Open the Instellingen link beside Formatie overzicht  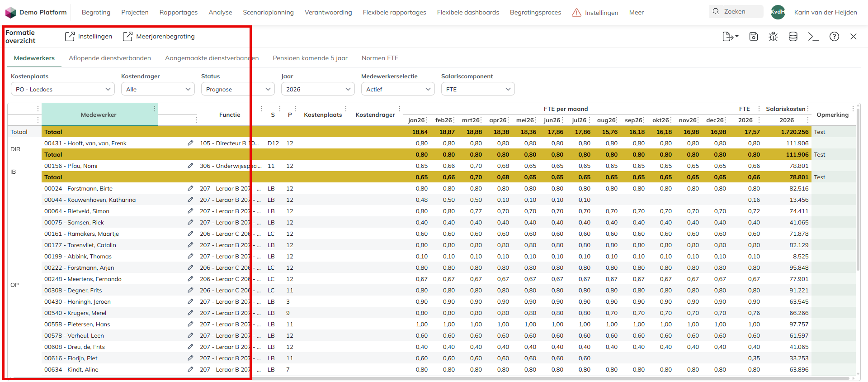89,36
